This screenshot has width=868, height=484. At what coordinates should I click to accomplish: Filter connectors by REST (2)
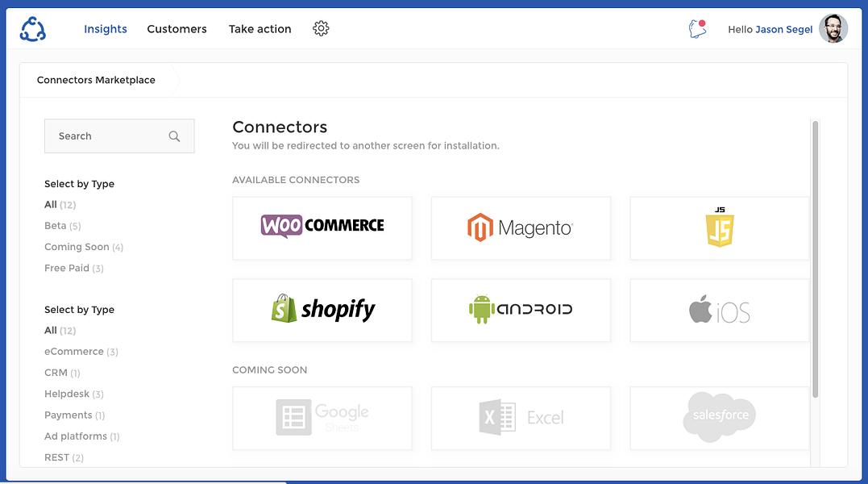(64, 457)
